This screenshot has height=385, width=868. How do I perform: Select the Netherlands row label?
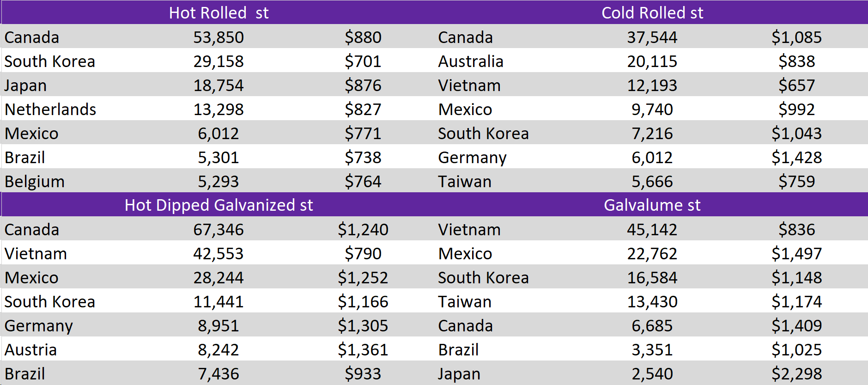click(x=50, y=109)
